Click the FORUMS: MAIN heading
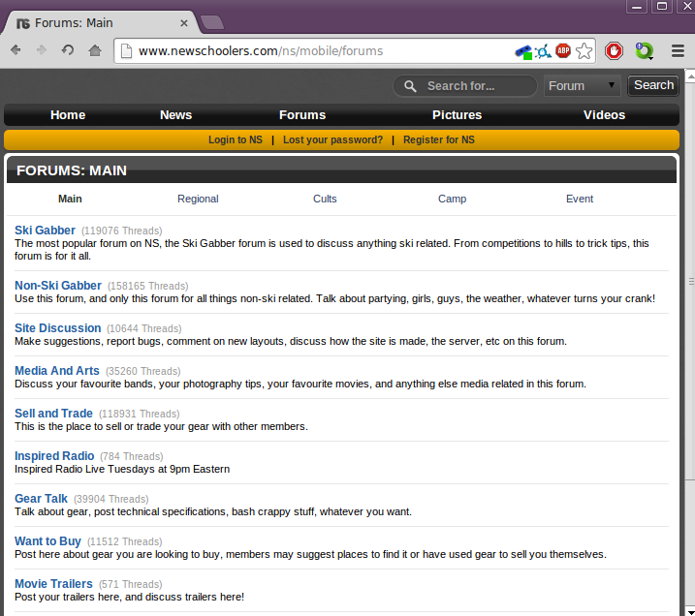695x616 pixels. pos(72,170)
